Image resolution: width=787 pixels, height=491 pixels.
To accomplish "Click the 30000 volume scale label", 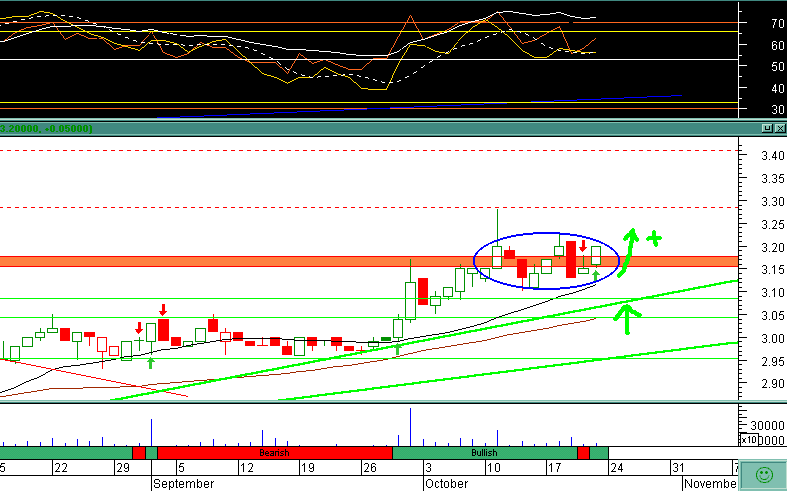I will point(767,426).
